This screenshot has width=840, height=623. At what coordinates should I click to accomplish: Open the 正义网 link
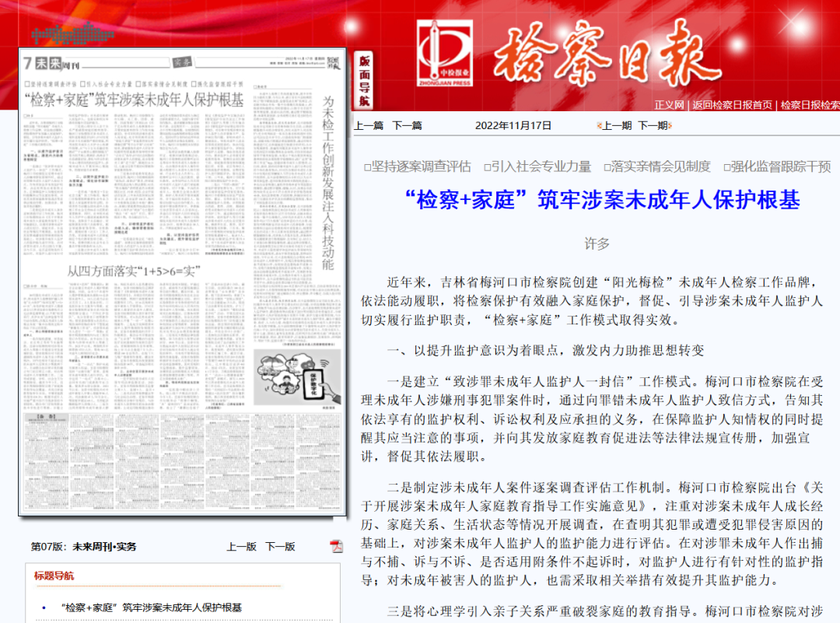pyautogui.click(x=669, y=105)
